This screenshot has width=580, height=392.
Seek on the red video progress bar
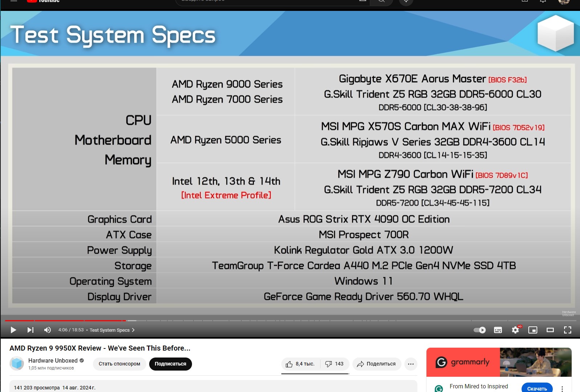pyautogui.click(x=65, y=320)
